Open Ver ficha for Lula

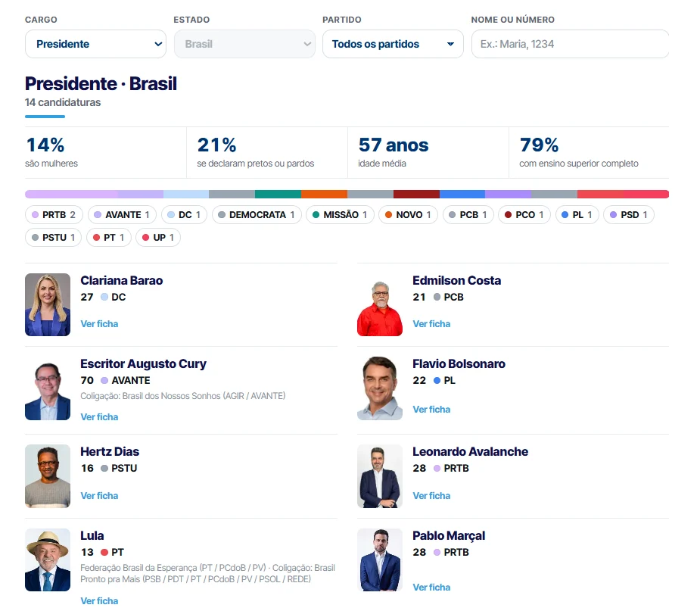(x=99, y=600)
